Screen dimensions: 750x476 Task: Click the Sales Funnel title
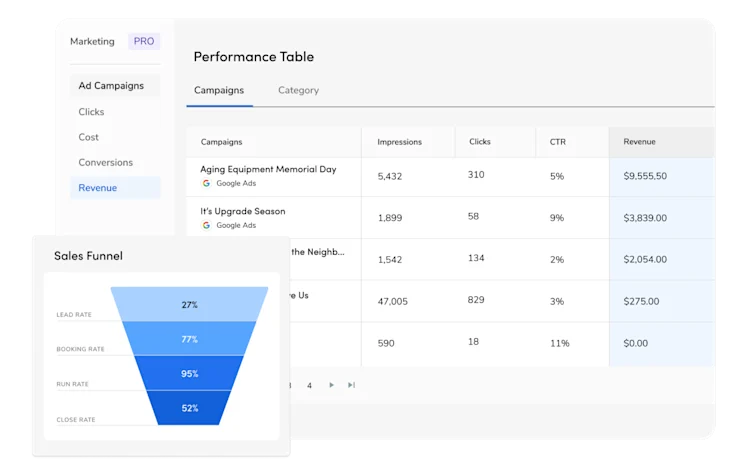[x=88, y=256]
